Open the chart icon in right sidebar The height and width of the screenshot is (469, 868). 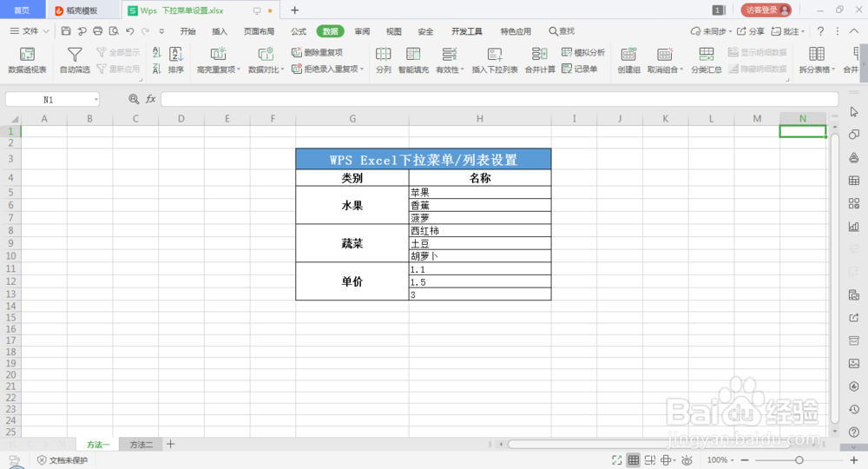pos(854,226)
